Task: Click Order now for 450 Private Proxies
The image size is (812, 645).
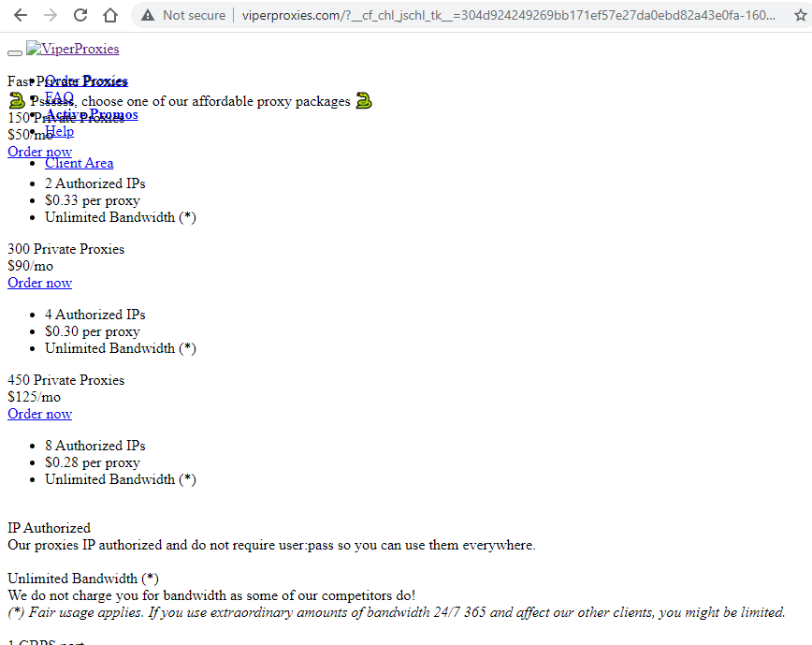Action: click(40, 414)
